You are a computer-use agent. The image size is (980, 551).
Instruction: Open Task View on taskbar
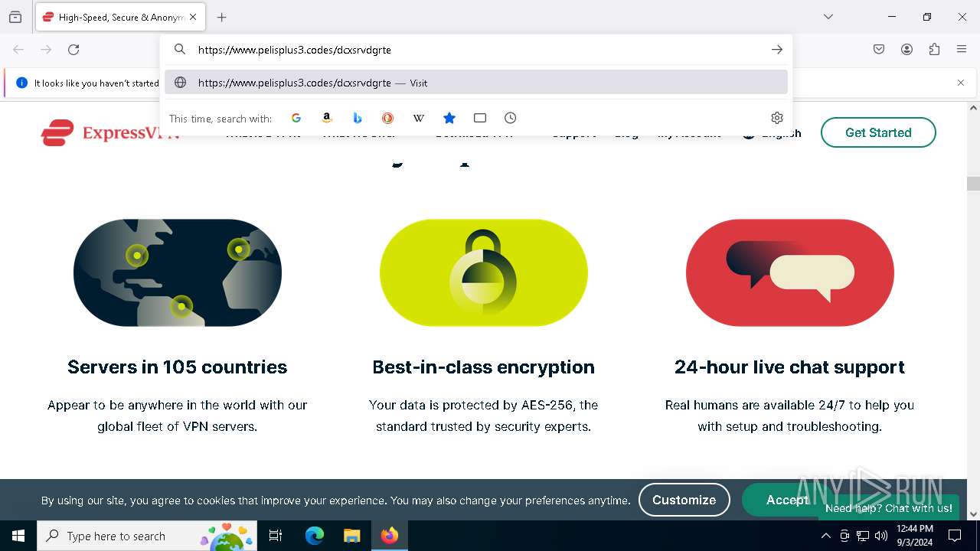pos(276,536)
